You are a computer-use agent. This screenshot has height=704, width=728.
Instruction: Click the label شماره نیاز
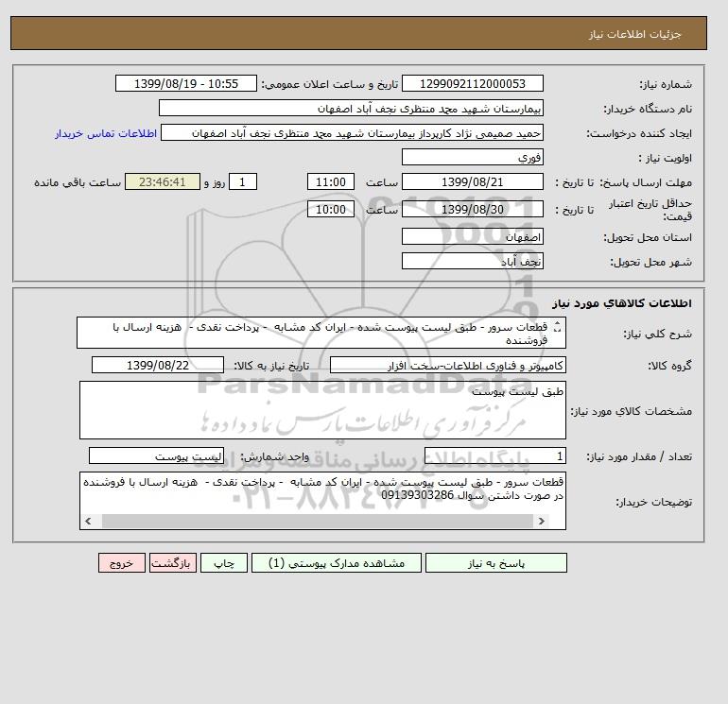[x=666, y=84]
